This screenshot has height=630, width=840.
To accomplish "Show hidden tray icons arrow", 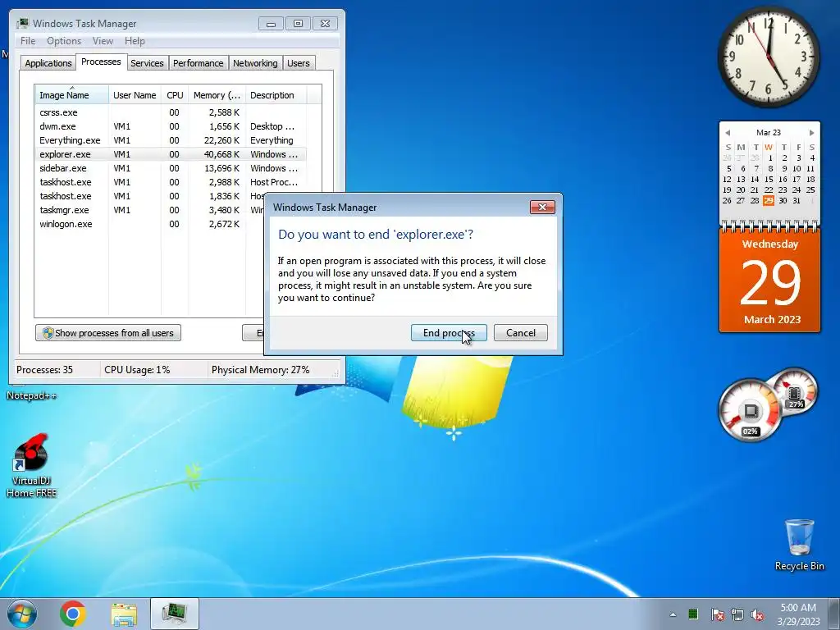I will pyautogui.click(x=673, y=614).
